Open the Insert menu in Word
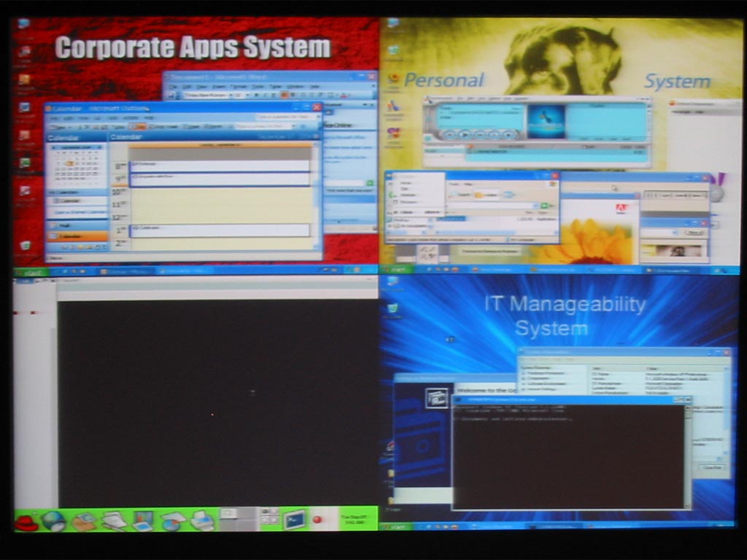747x560 pixels. pos(218,87)
